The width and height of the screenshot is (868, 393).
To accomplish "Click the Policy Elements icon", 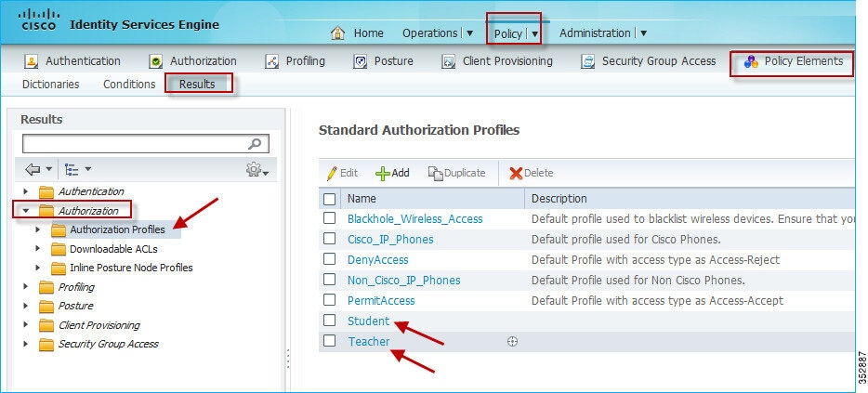I will pyautogui.click(x=751, y=61).
